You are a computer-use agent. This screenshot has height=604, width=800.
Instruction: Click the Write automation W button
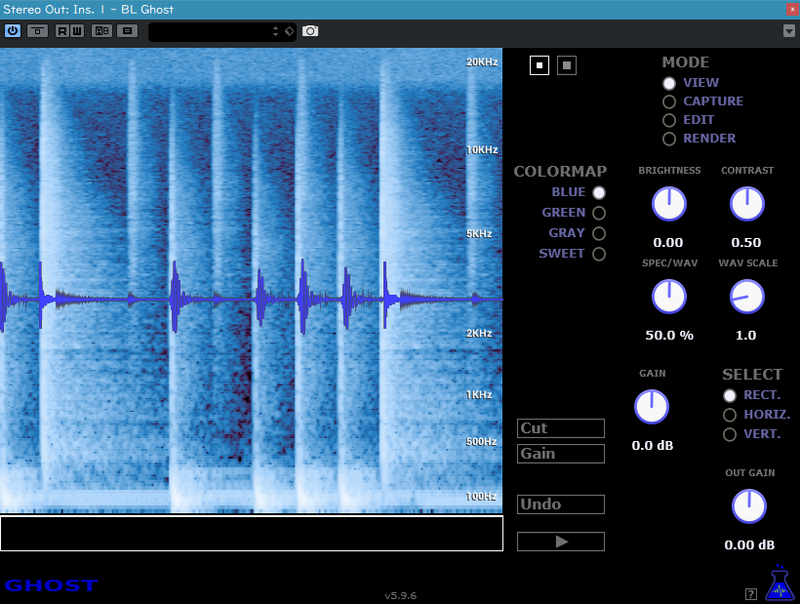77,31
